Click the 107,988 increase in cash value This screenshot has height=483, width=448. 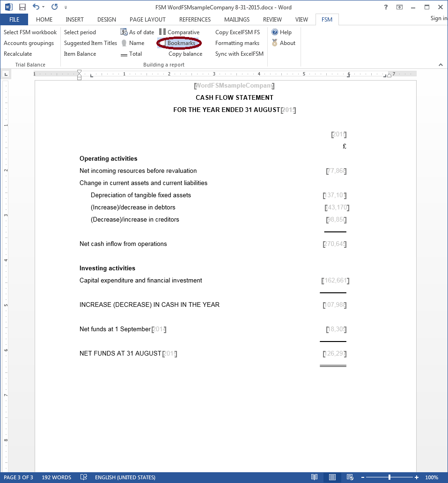pos(335,305)
